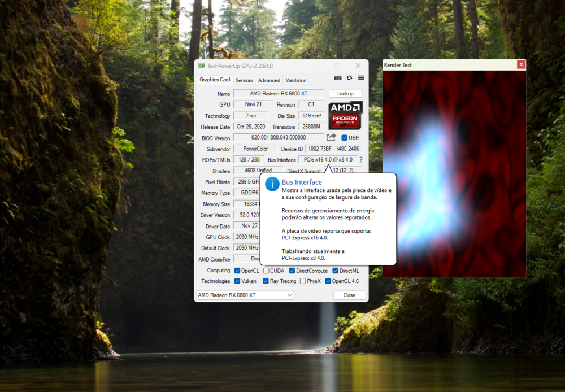Image resolution: width=565 pixels, height=392 pixels.
Task: Click the BIOS Version field 020.001.000.043.000000
Action: point(279,137)
